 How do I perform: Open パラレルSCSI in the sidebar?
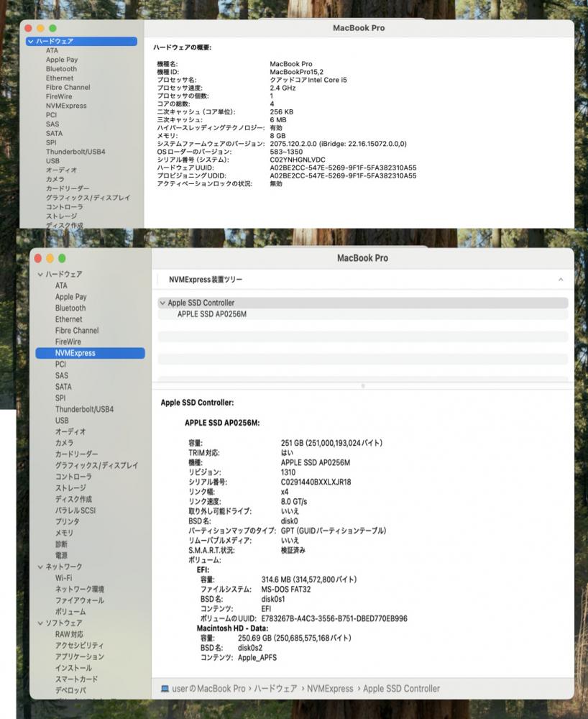(x=75, y=510)
